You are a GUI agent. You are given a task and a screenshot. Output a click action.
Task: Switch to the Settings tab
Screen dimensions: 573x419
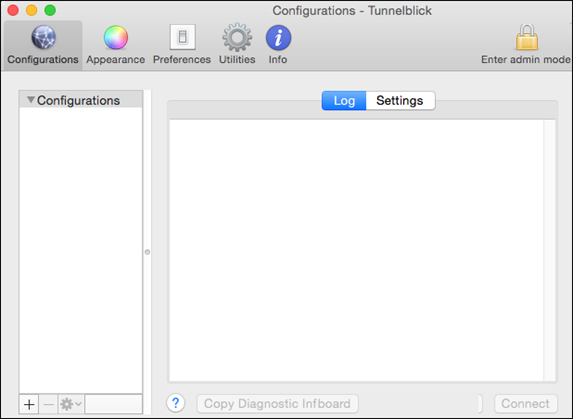click(x=400, y=100)
